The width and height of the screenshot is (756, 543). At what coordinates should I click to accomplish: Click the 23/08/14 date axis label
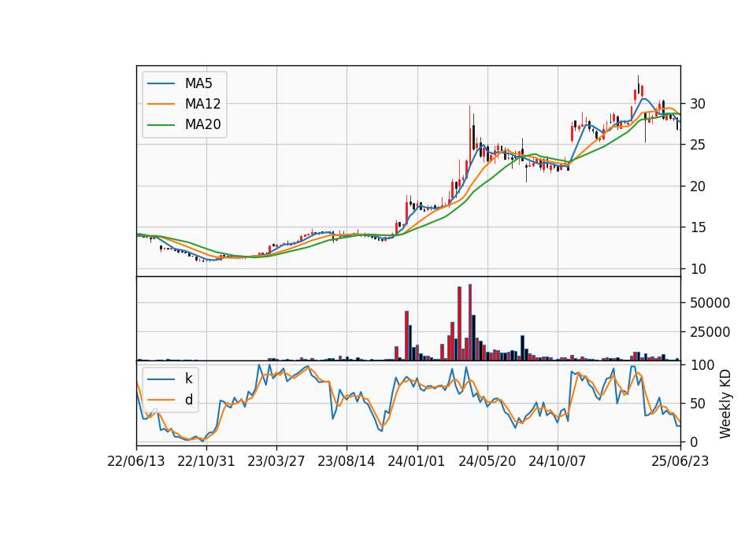click(346, 461)
